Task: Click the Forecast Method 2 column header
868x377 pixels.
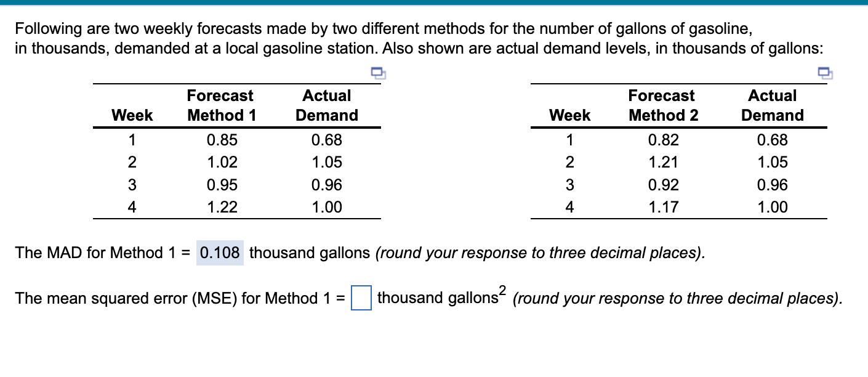Action: pos(662,105)
